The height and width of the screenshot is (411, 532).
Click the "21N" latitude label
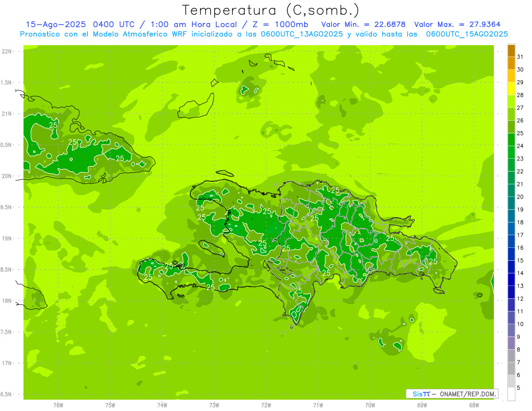[x=8, y=114]
